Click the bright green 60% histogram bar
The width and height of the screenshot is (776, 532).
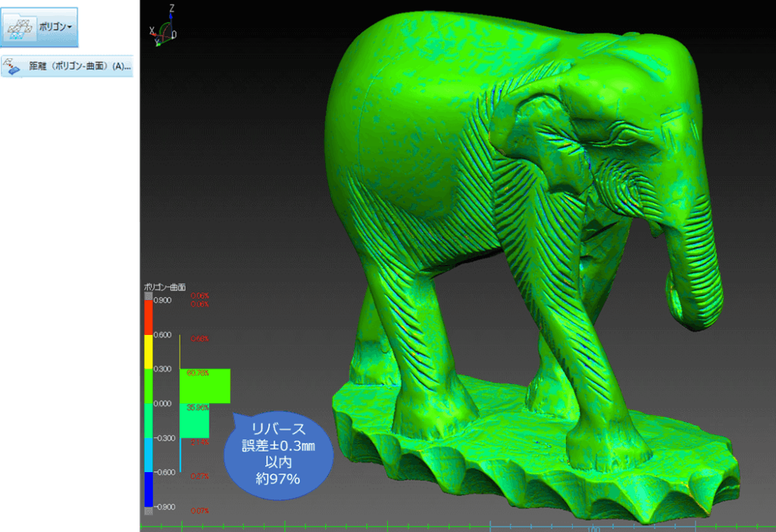[205, 386]
